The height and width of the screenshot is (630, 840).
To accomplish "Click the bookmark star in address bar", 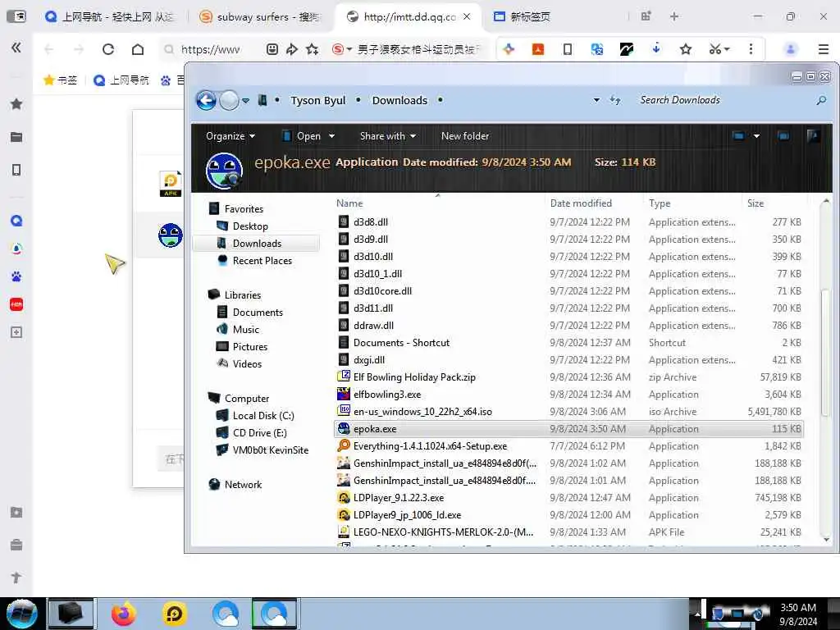I will coord(313,49).
